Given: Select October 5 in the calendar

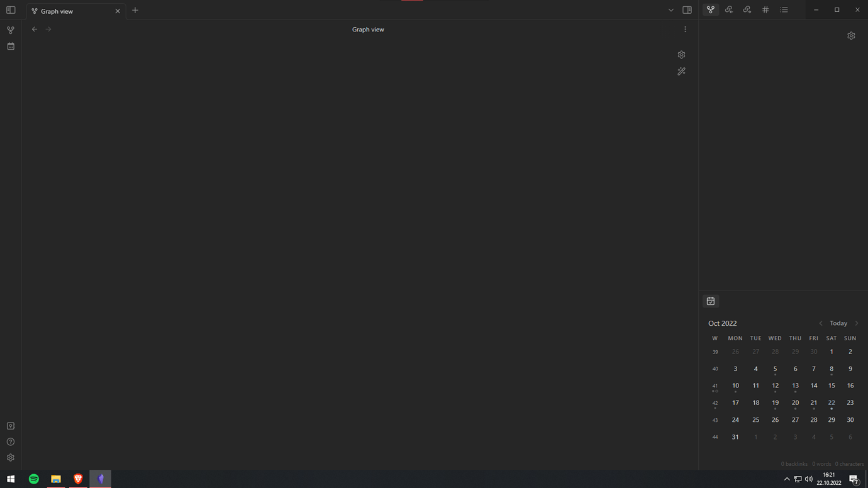Looking at the screenshot, I should [775, 369].
